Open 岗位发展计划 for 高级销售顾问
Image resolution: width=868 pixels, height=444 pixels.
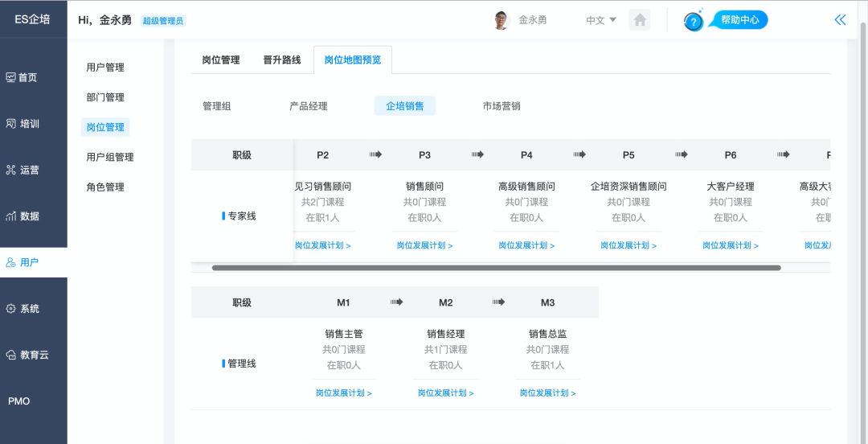pos(526,245)
